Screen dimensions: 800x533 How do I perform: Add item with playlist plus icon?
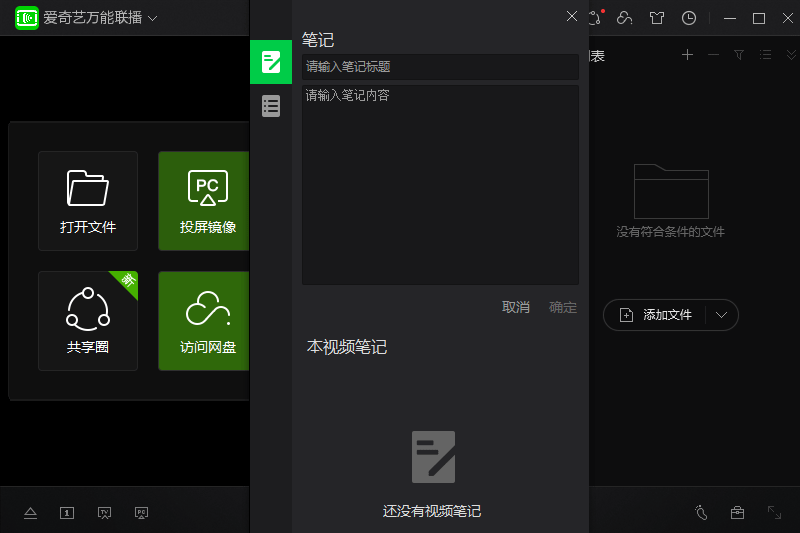687,55
